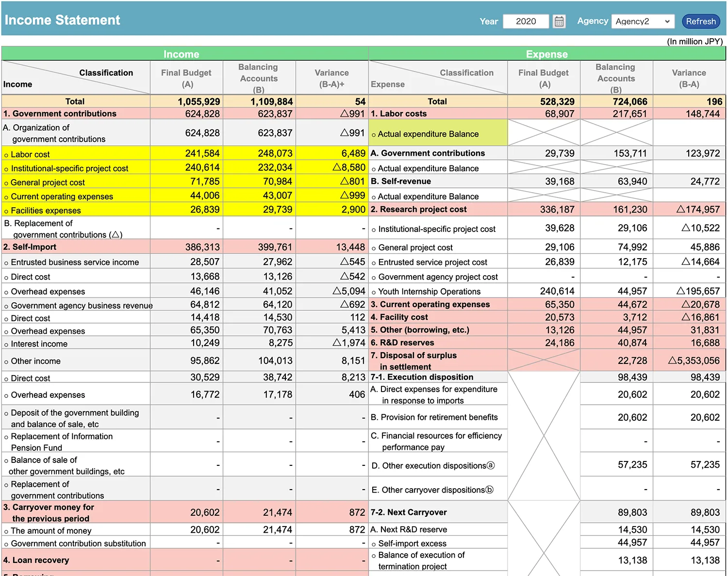Open the Agency dropdown showing Agency2

tap(643, 21)
